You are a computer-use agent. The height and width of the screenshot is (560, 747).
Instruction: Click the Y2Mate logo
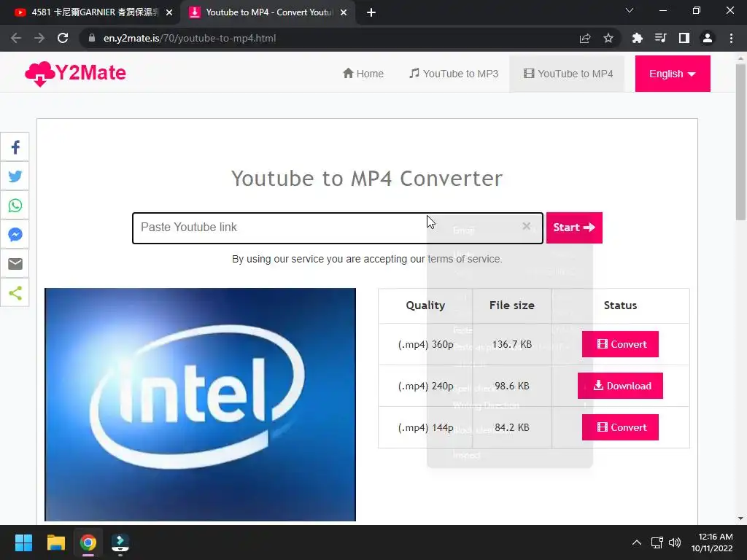point(75,74)
